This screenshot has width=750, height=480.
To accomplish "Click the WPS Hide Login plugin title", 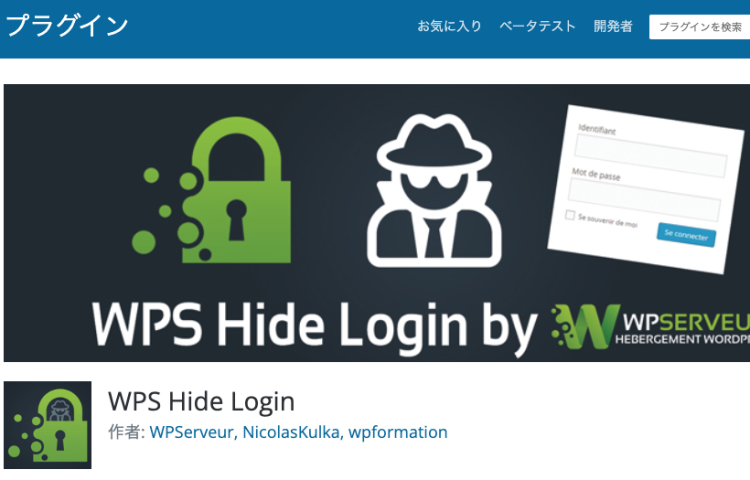I will (x=201, y=401).
